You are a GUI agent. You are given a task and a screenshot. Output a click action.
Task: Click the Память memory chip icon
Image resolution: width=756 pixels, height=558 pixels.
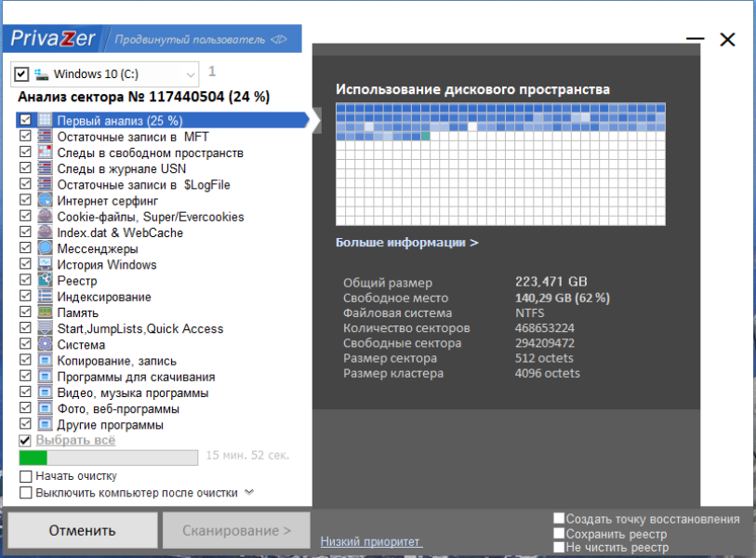pyautogui.click(x=45, y=312)
